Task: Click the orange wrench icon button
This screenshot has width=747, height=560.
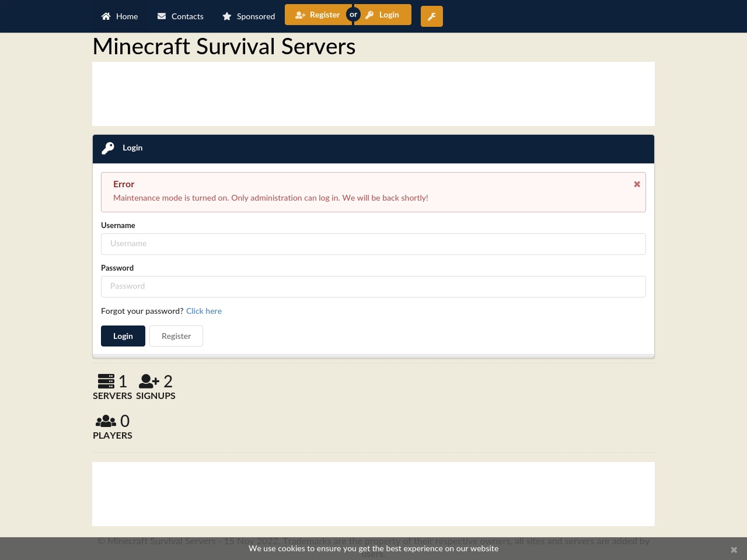Action: (x=432, y=16)
